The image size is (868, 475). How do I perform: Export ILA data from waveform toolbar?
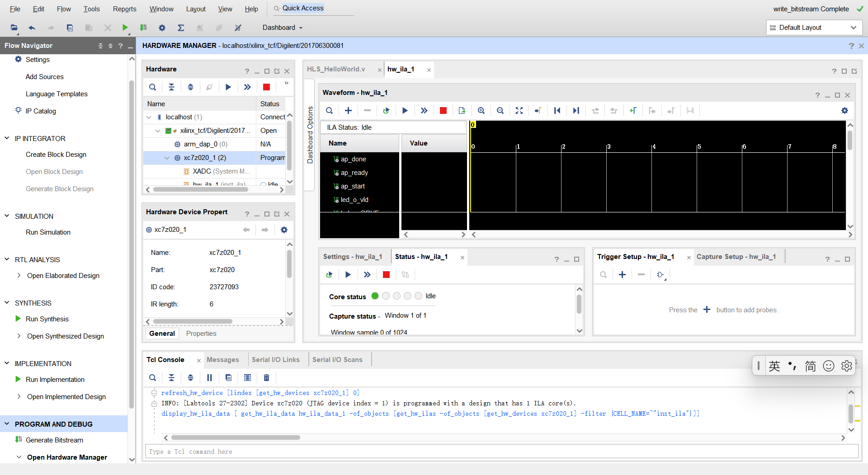(462, 111)
